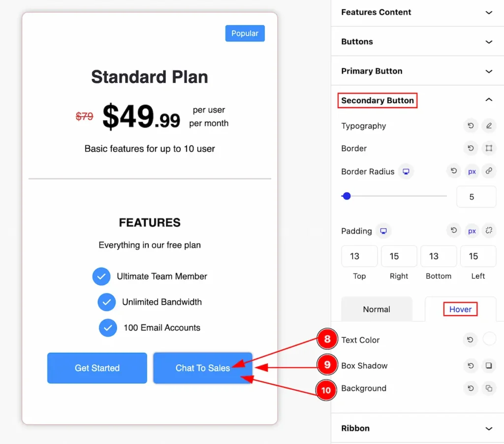
Task: Click the Chat To Sales button
Action: point(202,368)
